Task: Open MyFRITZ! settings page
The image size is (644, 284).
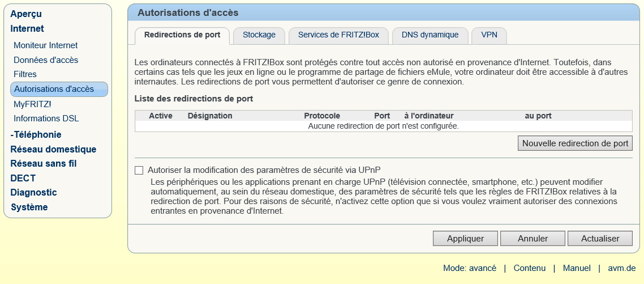Action: click(x=32, y=104)
